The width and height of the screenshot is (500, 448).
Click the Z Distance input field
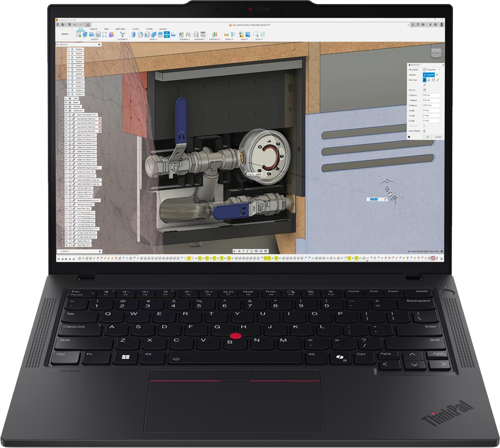pos(431,105)
